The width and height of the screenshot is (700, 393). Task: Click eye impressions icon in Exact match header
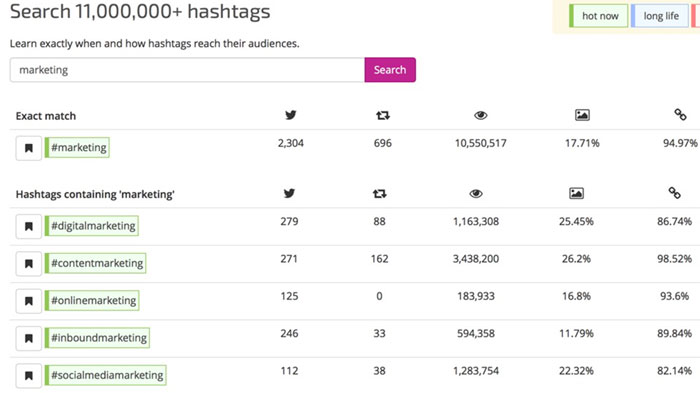click(480, 116)
